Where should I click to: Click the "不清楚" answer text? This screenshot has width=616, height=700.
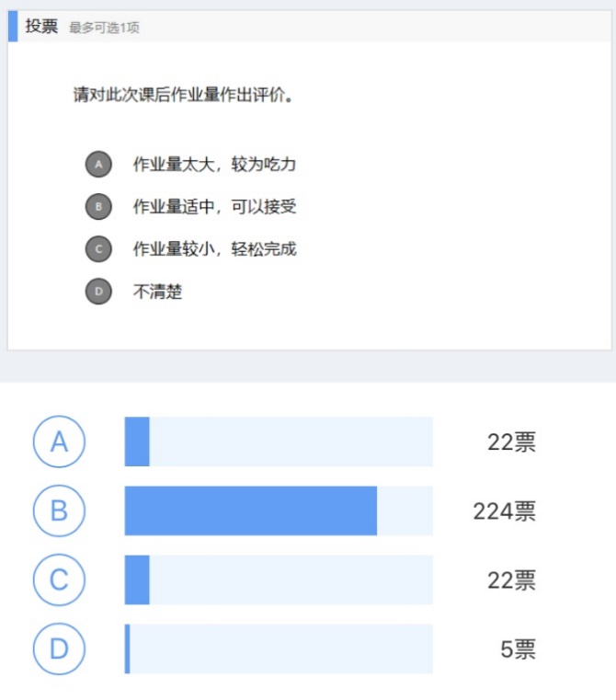pos(158,292)
